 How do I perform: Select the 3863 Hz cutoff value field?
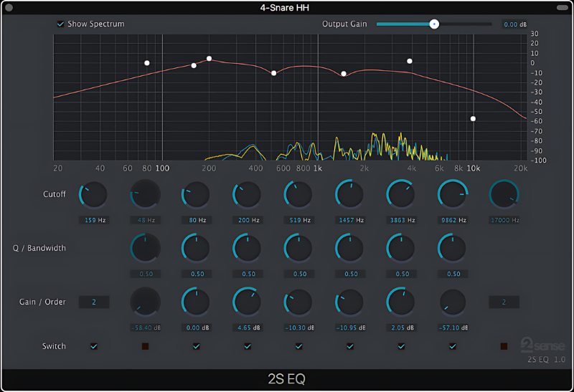[402, 220]
